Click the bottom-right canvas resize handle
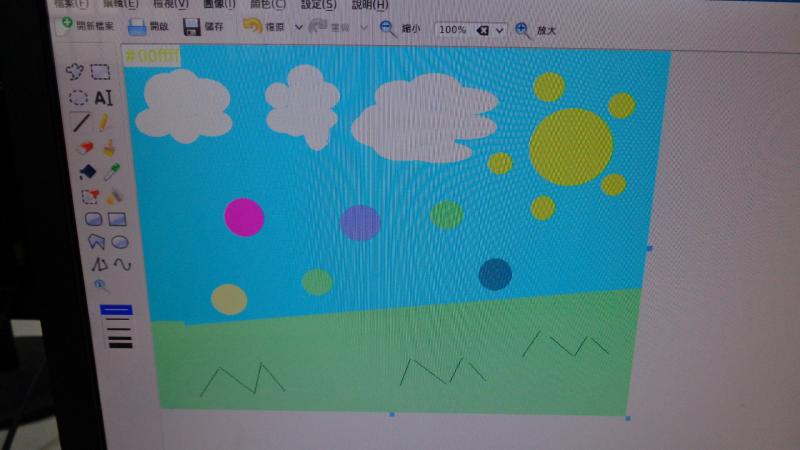 (628, 418)
